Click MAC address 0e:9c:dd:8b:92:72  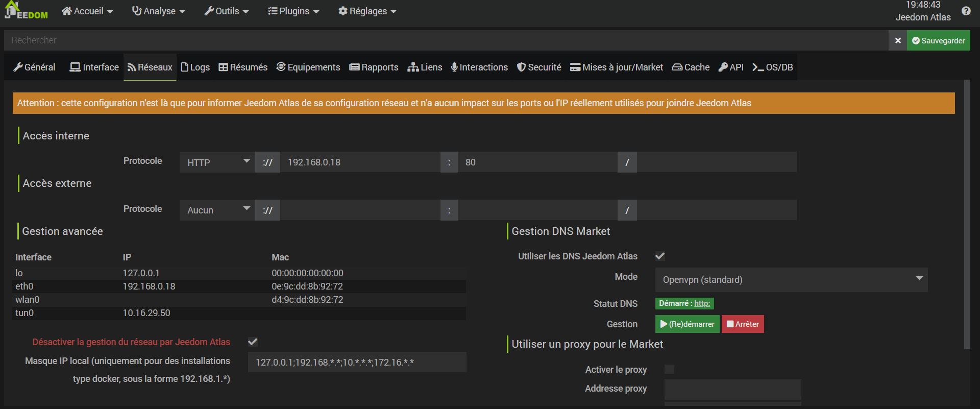[x=307, y=286]
